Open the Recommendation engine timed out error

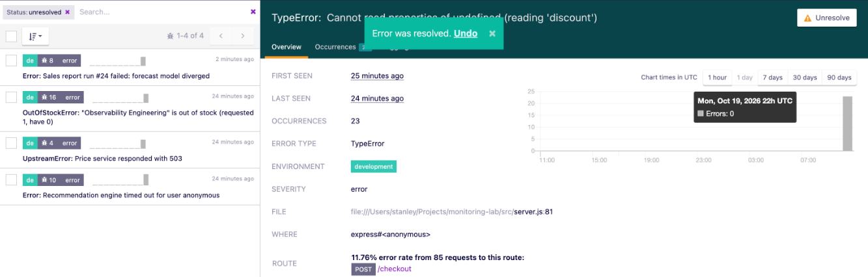point(121,195)
